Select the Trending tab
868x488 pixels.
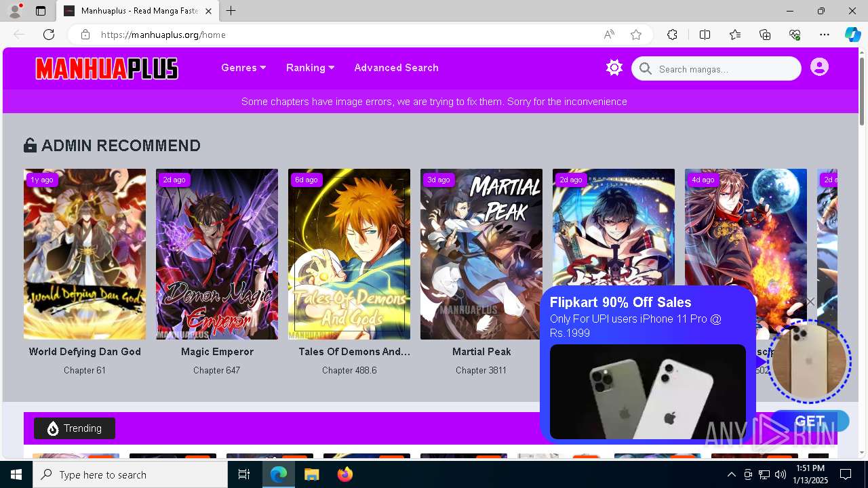coord(75,428)
